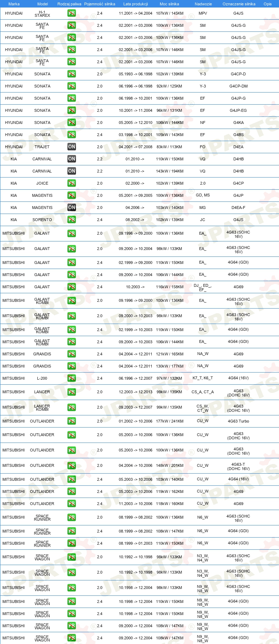Select the G4CP-DM engine code cell

[238, 86]
